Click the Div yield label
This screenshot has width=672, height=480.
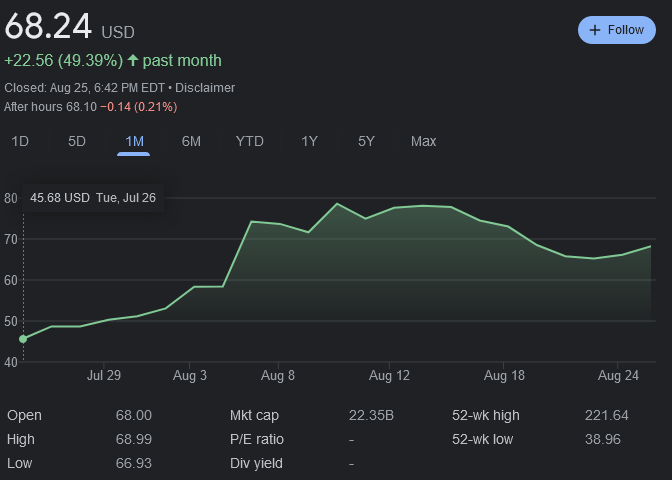click(x=256, y=463)
